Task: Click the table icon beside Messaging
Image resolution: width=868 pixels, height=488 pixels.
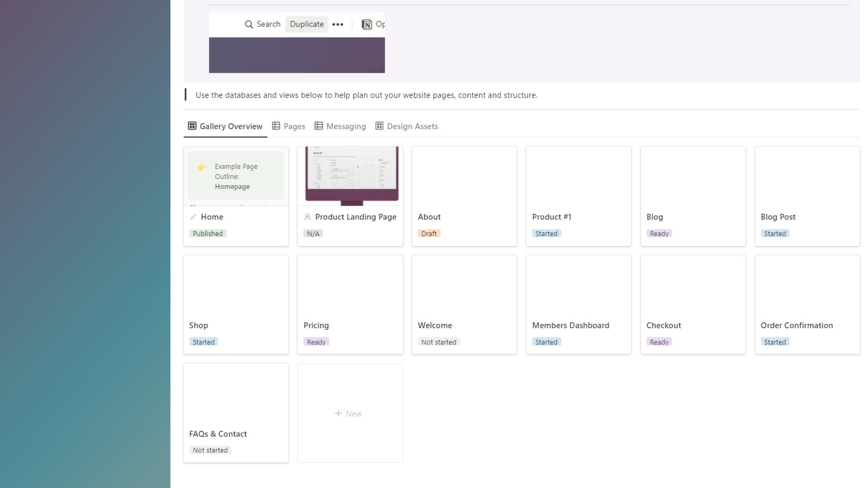Action: coord(319,126)
